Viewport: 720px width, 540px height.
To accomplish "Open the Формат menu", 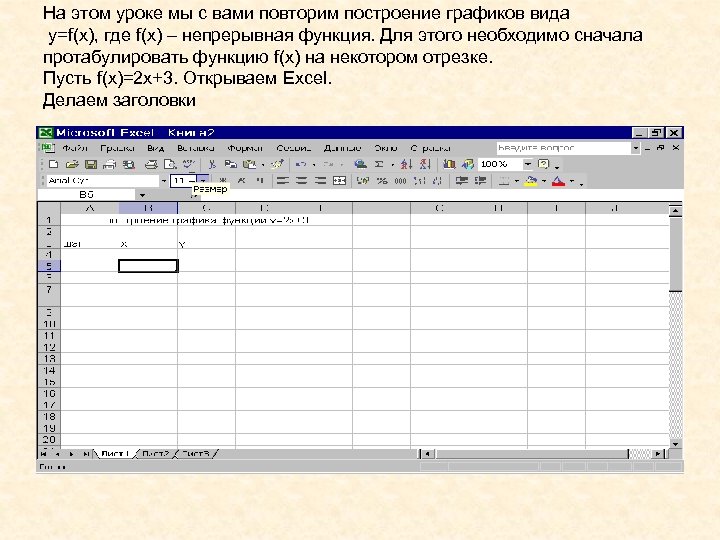I will 245,148.
